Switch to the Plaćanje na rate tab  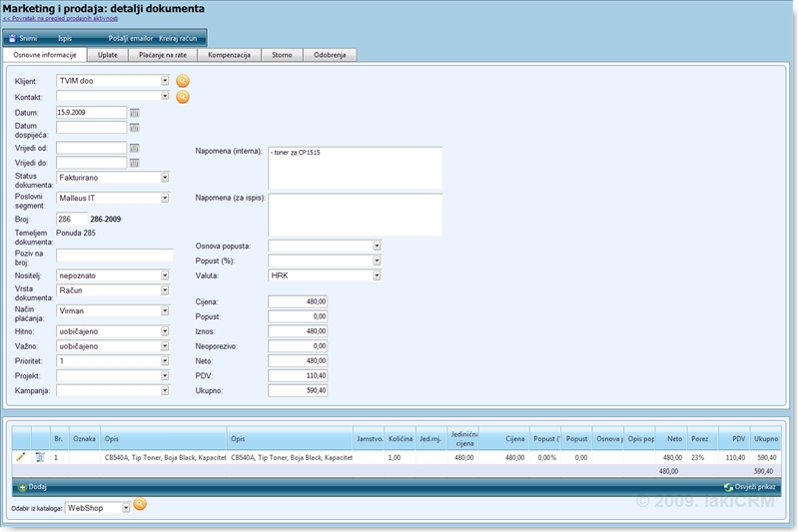coord(163,55)
